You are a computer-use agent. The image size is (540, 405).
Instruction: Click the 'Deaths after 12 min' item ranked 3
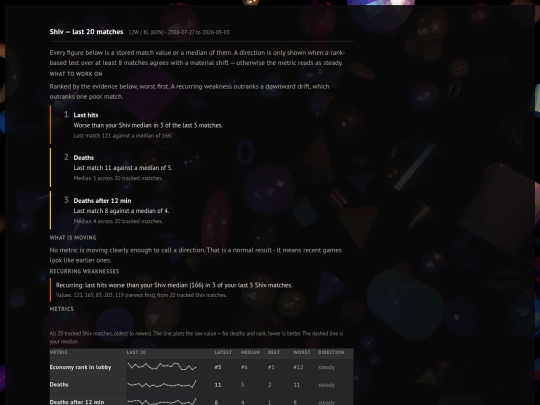point(102,201)
